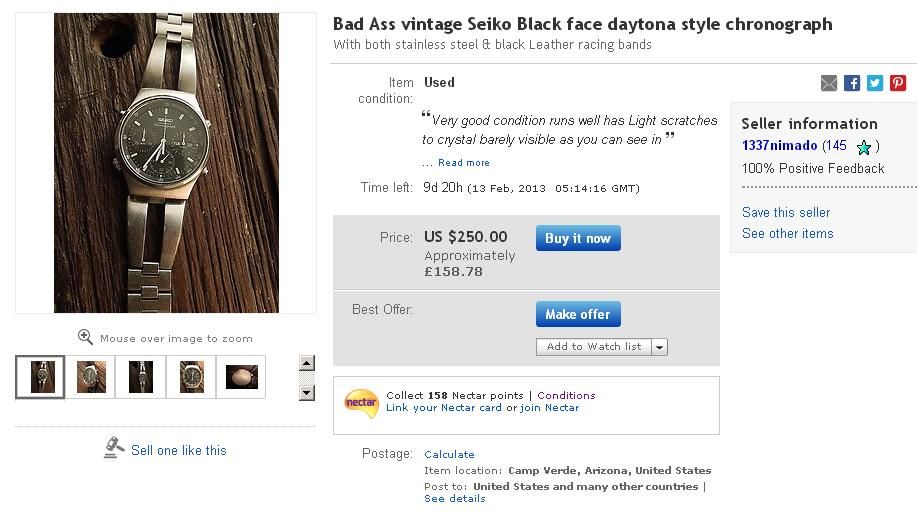Share listing on Twitter icon

coord(875,83)
